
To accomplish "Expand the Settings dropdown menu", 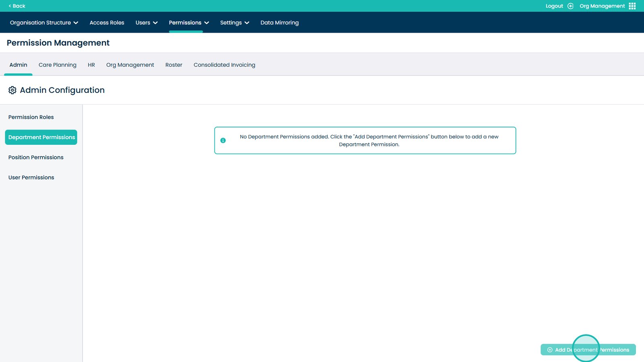I will pyautogui.click(x=234, y=23).
